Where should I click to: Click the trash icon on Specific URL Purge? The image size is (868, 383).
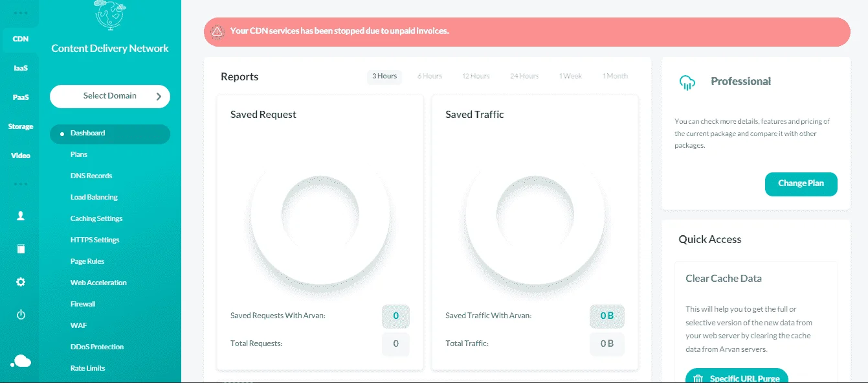pyautogui.click(x=698, y=379)
